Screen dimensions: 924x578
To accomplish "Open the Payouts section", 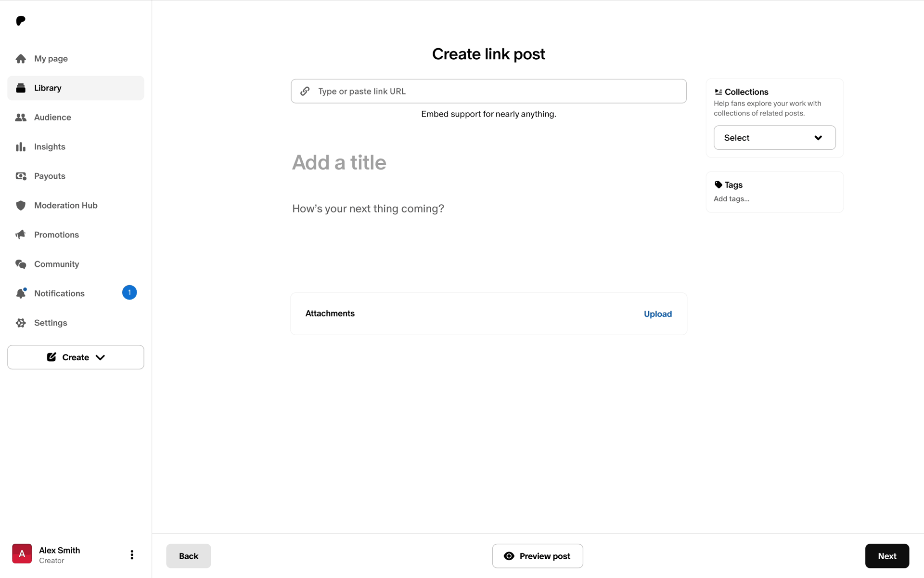I will coord(76,176).
